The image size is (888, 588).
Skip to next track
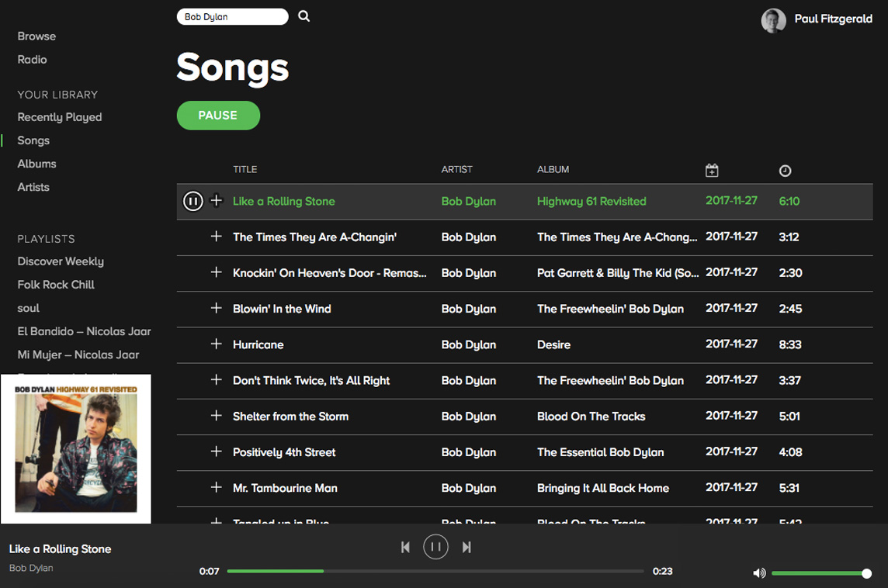tap(466, 547)
